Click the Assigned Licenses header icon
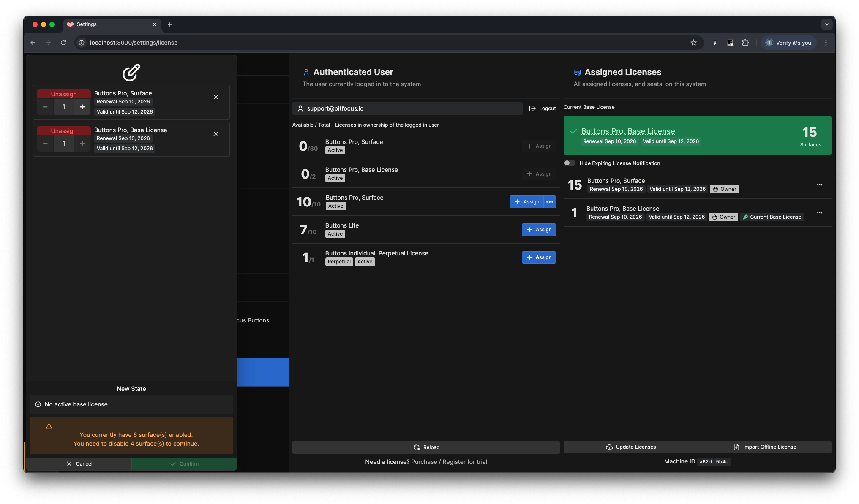 click(x=578, y=73)
